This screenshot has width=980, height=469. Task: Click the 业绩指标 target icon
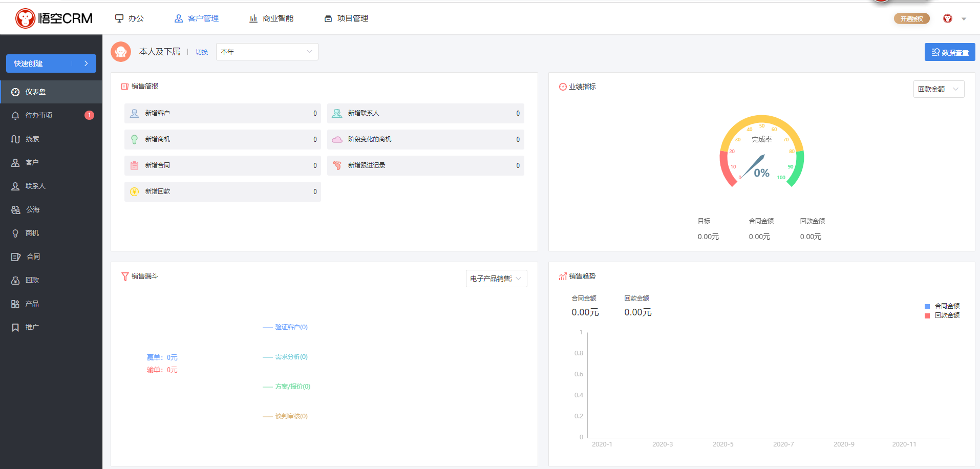click(563, 87)
